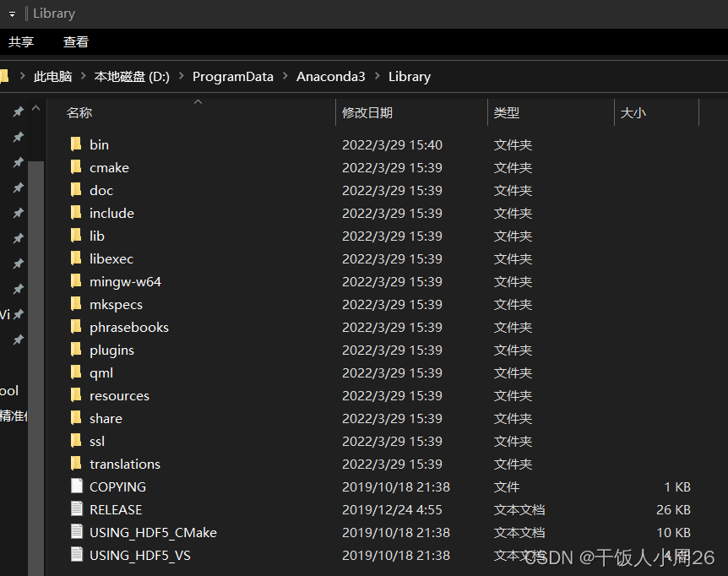Select the RELEASE file name
The width and height of the screenshot is (728, 576).
coord(116,509)
